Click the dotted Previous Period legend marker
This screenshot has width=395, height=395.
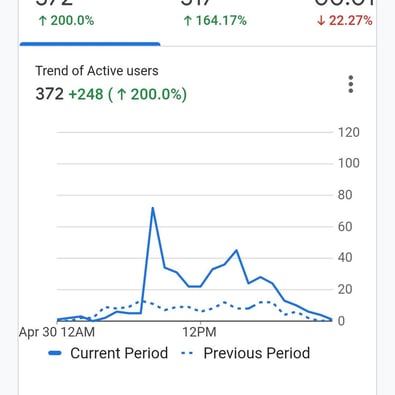point(187,353)
